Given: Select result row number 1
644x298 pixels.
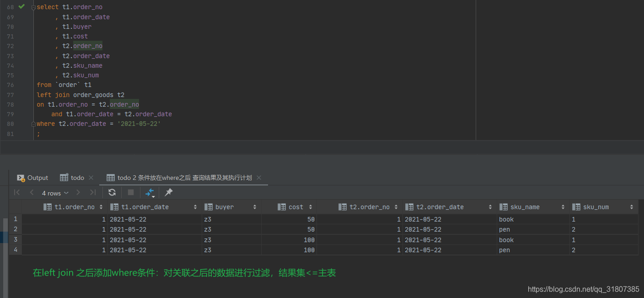Looking at the screenshot, I should pyautogui.click(x=16, y=219).
